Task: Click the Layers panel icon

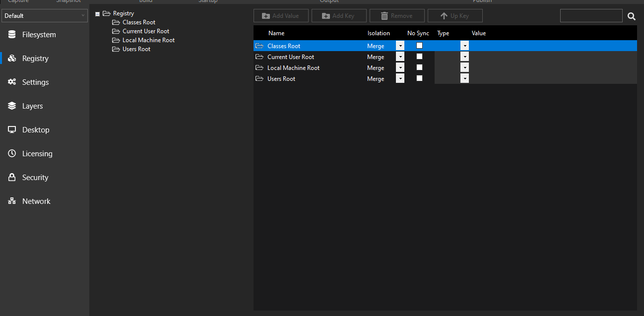Action: (x=11, y=106)
